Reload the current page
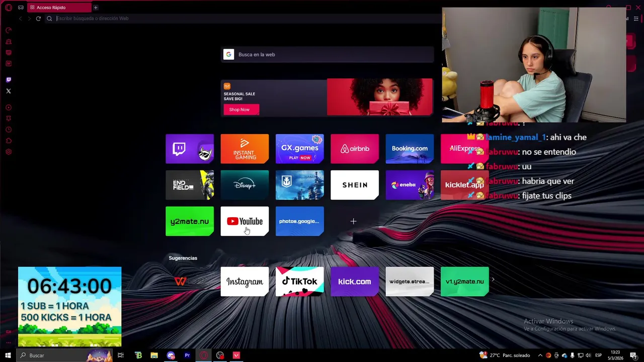 (38, 19)
